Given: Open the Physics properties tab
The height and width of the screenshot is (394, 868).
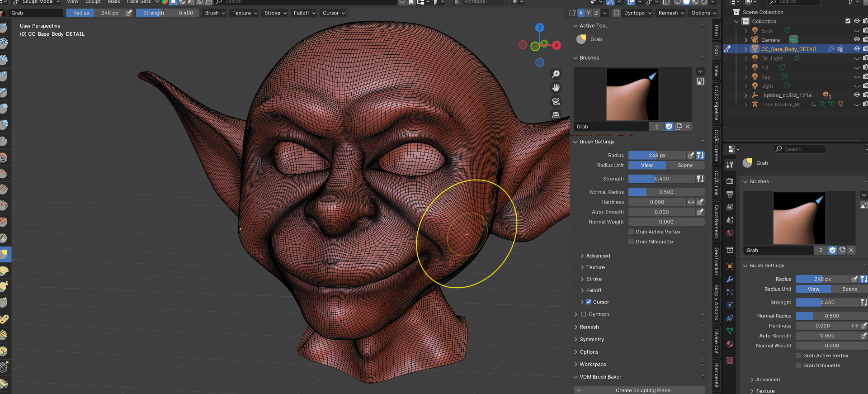Looking at the screenshot, I should 730,305.
